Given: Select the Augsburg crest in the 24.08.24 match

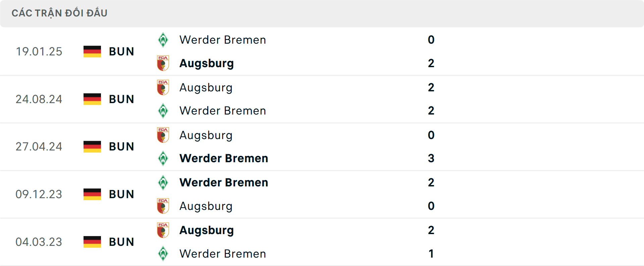Looking at the screenshot, I should point(163,87).
